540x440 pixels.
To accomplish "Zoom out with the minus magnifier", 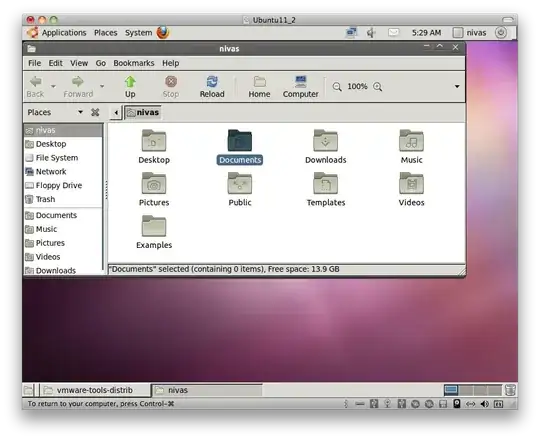I will tap(337, 87).
